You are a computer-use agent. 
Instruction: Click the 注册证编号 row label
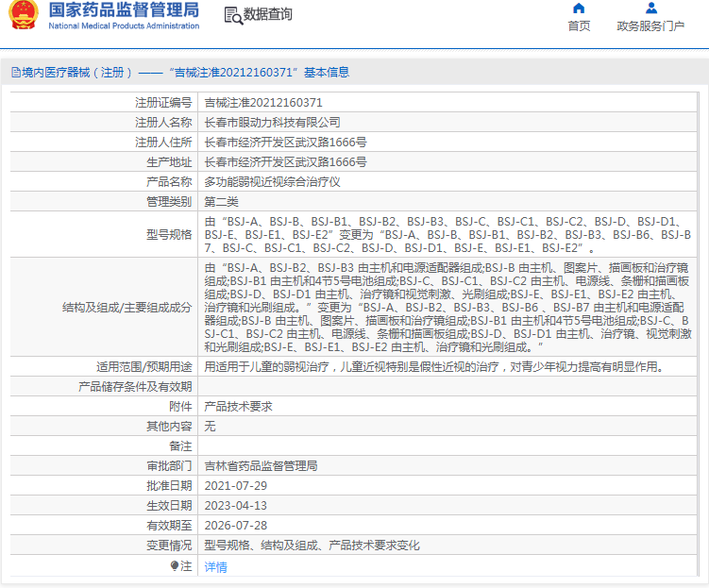[x=163, y=103]
